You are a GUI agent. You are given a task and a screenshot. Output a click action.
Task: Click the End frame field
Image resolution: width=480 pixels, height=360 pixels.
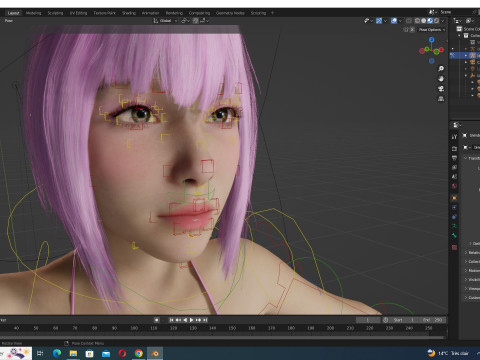433,320
